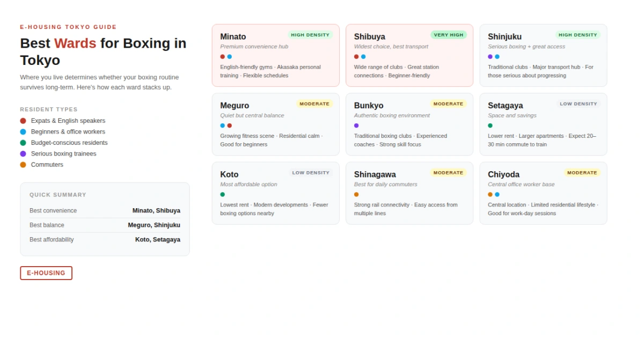Click the orange dot on the Shinagawa card
644x338 pixels.
click(x=356, y=195)
